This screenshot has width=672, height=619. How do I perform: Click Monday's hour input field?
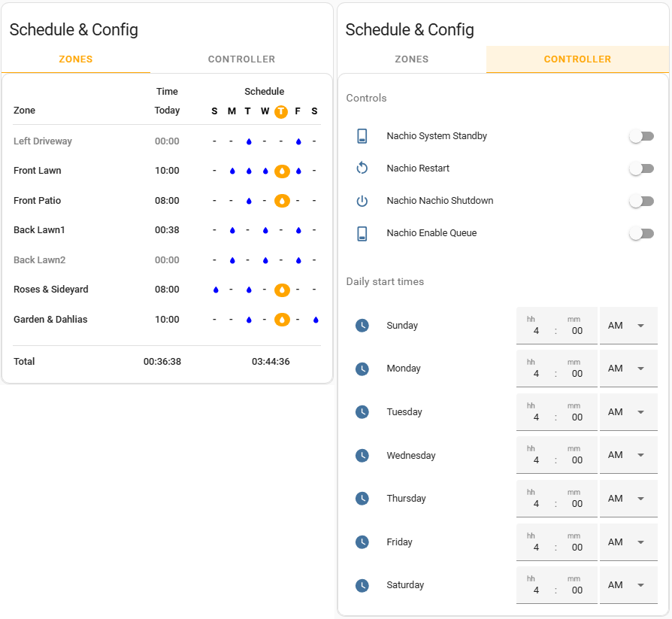click(x=536, y=371)
